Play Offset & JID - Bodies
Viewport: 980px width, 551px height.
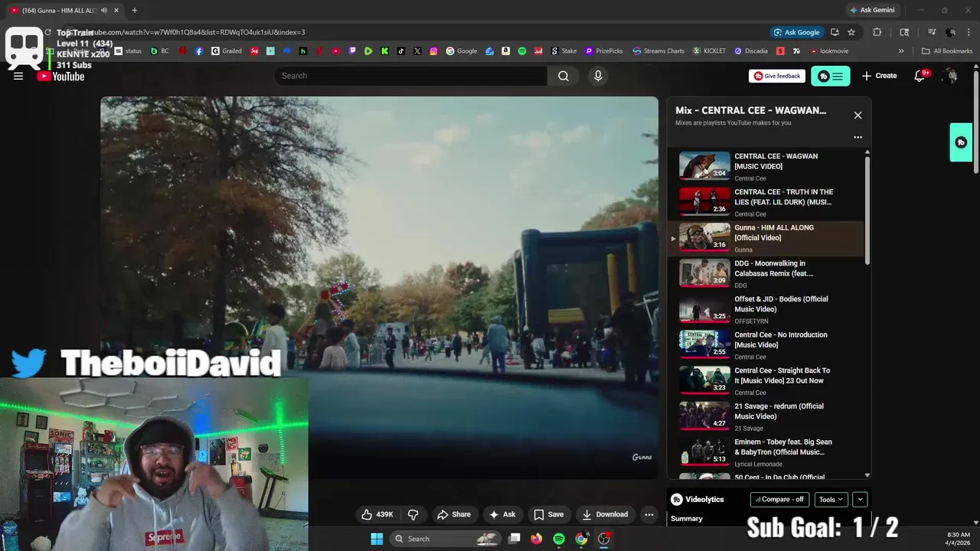[x=766, y=309]
